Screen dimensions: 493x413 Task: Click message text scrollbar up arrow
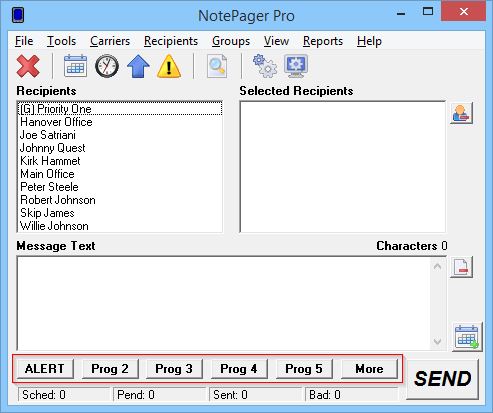pyautogui.click(x=437, y=266)
